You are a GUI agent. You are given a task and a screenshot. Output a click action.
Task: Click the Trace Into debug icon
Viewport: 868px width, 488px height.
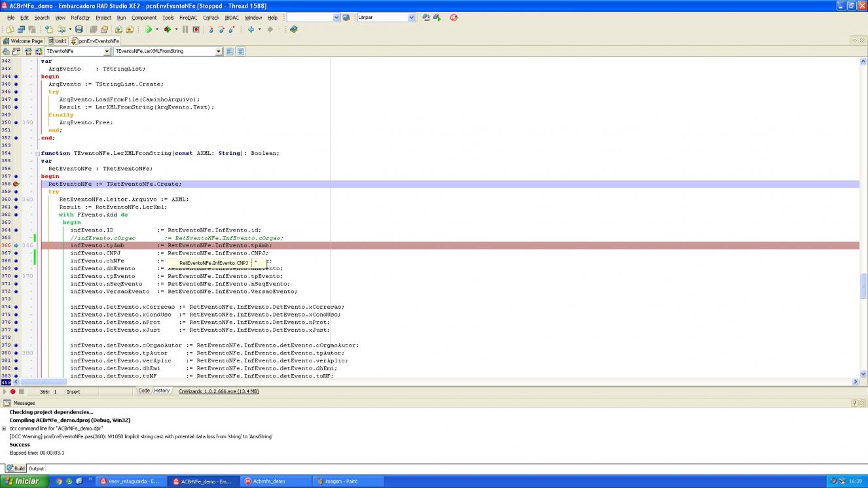pos(211,29)
